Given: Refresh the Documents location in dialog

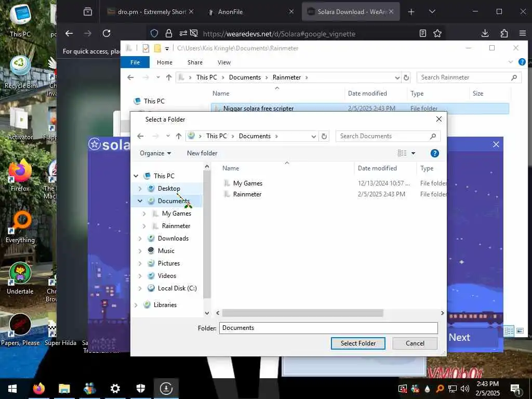Looking at the screenshot, I should 324,136.
